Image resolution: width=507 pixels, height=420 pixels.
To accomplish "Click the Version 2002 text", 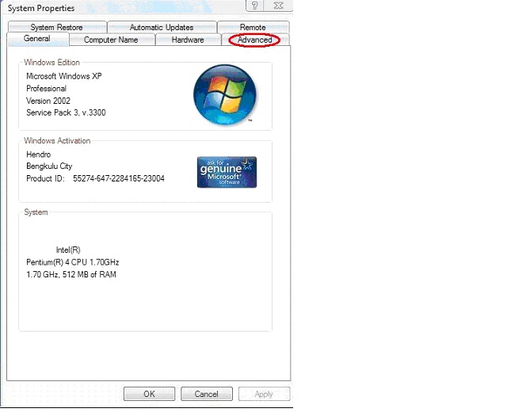I will click(x=48, y=101).
